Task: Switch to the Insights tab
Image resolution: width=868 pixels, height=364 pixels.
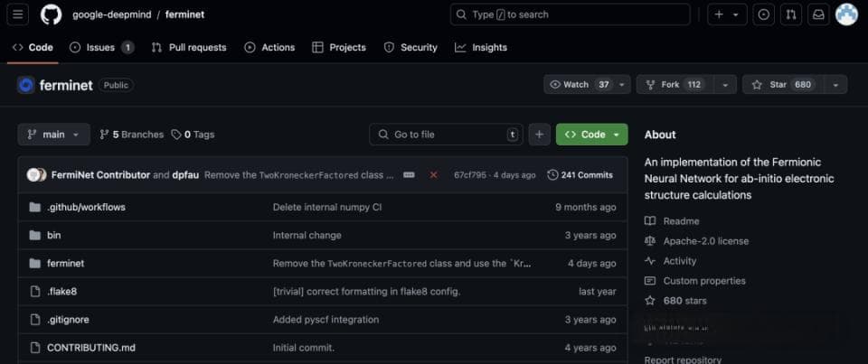Action: pos(481,48)
